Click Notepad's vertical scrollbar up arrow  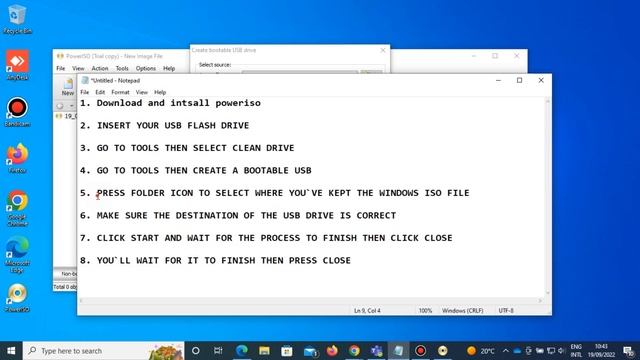click(548, 102)
